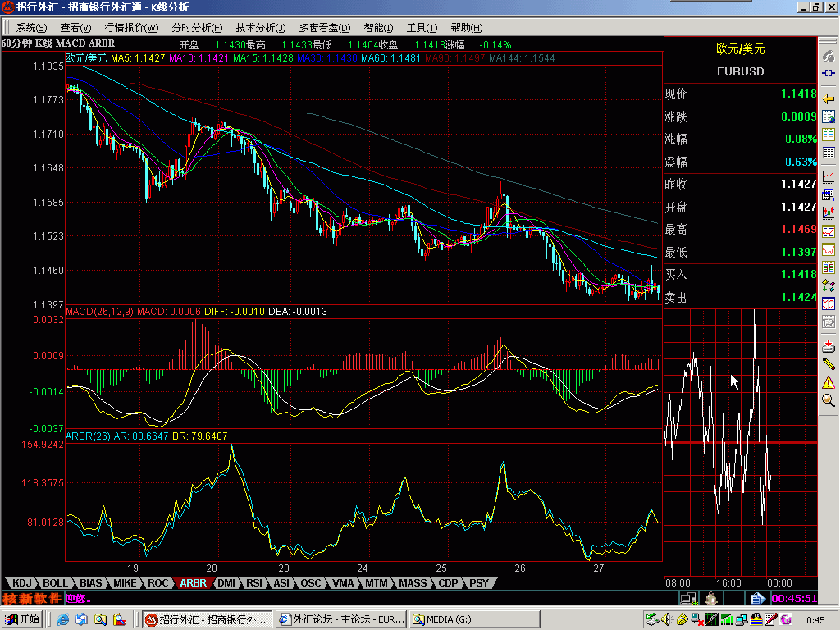The width and height of the screenshot is (840, 630).
Task: Open the quote table grid sidebar icon
Action: pos(829,153)
